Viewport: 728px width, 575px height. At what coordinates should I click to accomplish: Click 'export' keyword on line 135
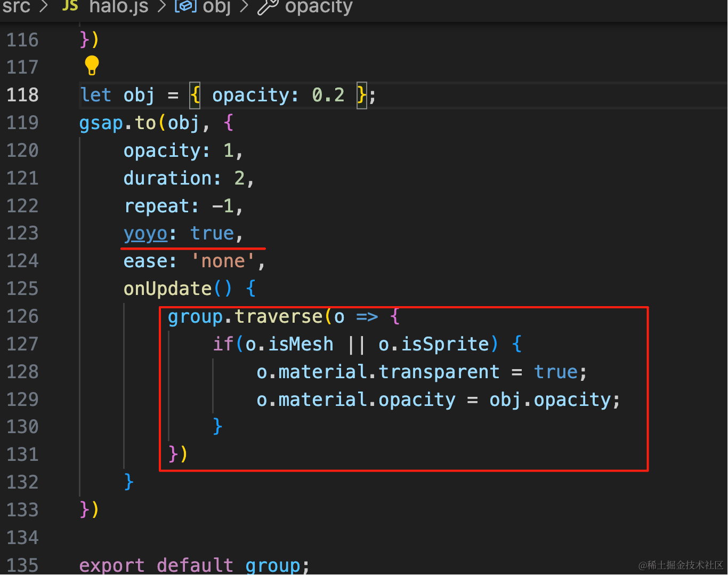pos(112,565)
